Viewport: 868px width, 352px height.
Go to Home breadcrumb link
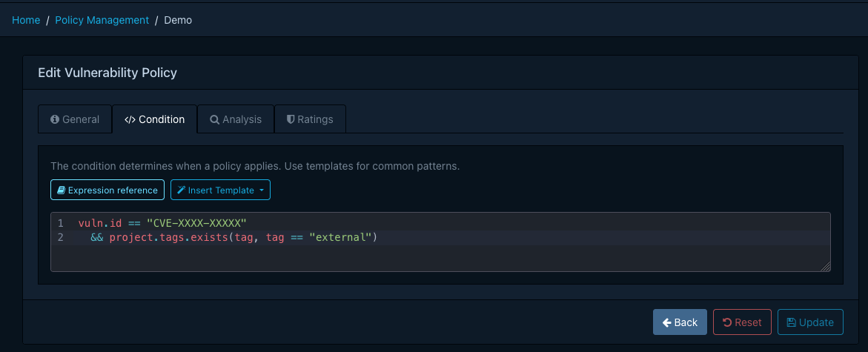[26, 20]
